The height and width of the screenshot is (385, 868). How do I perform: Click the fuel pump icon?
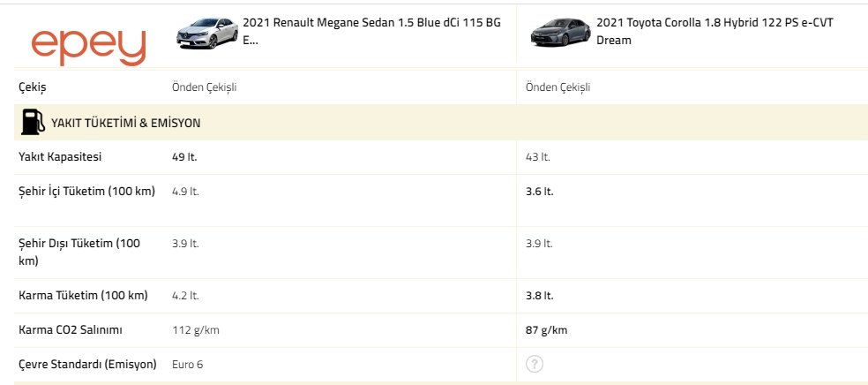(33, 123)
